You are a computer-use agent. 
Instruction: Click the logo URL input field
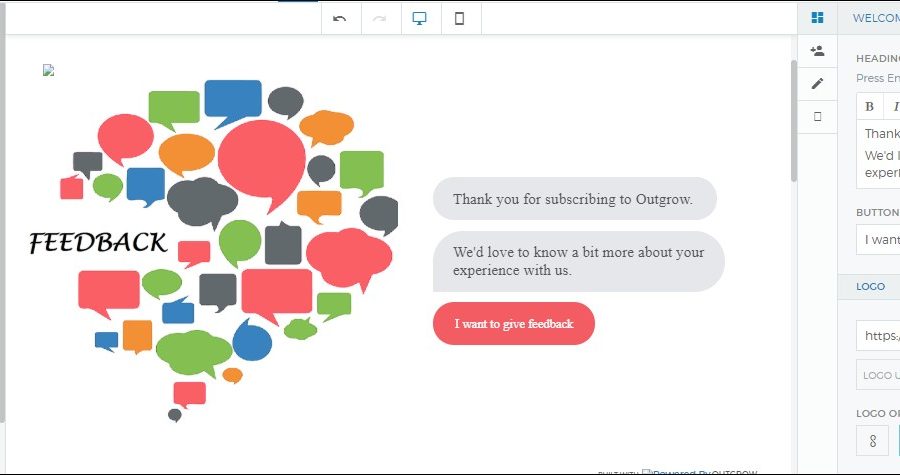(x=878, y=336)
